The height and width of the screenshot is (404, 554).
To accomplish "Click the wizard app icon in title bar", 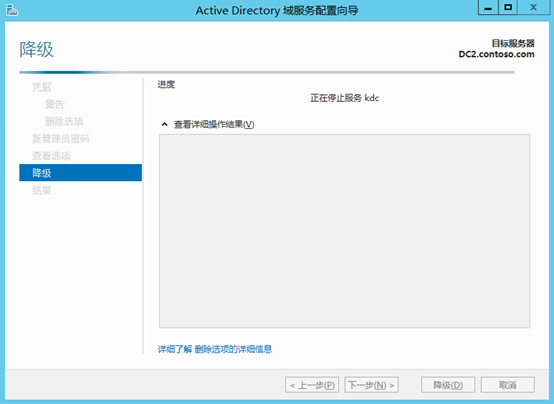I will tap(12, 10).
